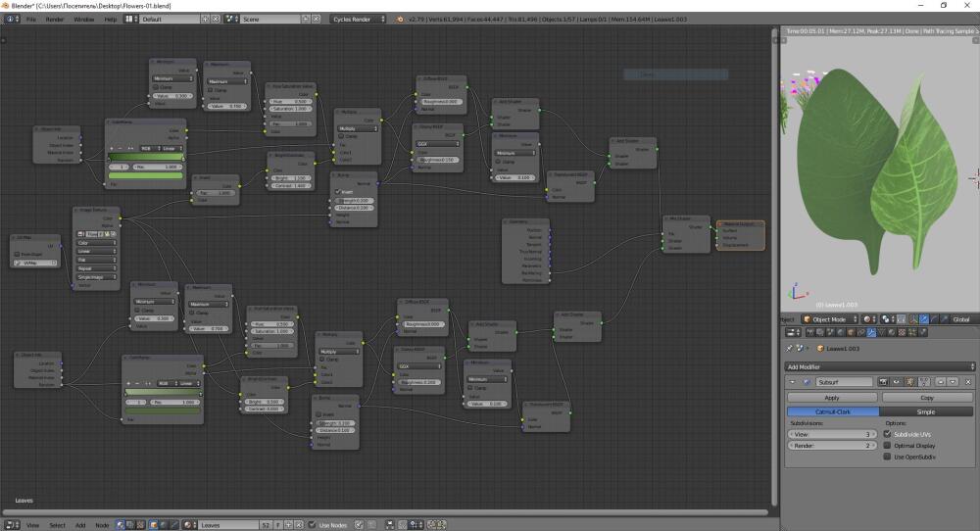This screenshot has height=531, width=980.
Task: Open the World properties tab icon
Action: (x=840, y=332)
